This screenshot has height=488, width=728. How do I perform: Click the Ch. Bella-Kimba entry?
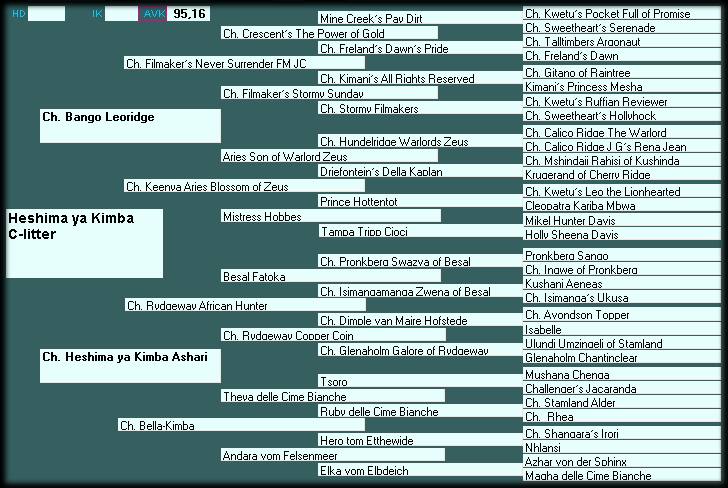tap(241, 425)
